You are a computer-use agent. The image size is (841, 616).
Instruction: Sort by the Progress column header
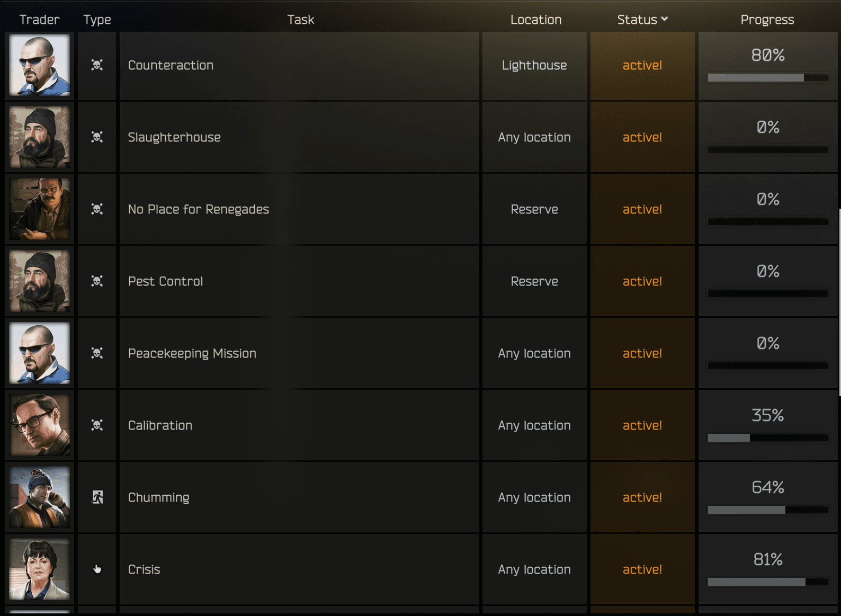pos(767,20)
